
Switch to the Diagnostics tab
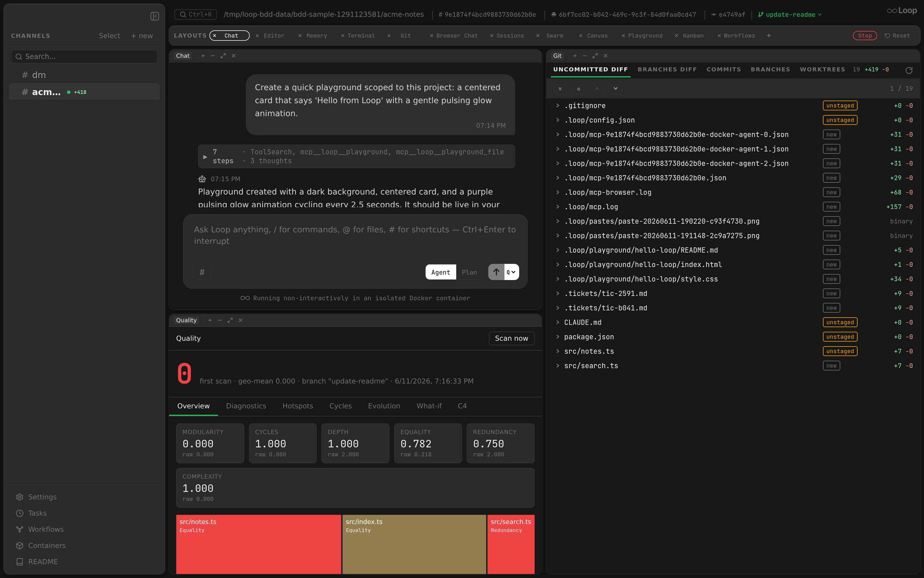246,406
